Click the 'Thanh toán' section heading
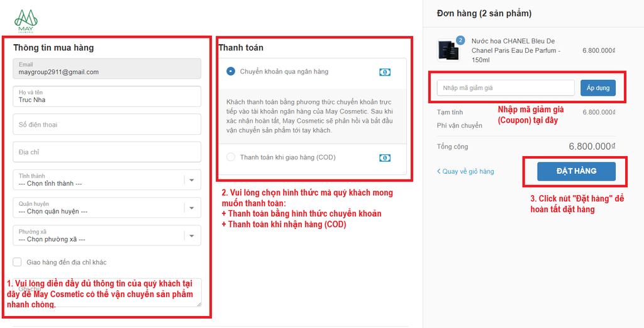 click(x=241, y=48)
